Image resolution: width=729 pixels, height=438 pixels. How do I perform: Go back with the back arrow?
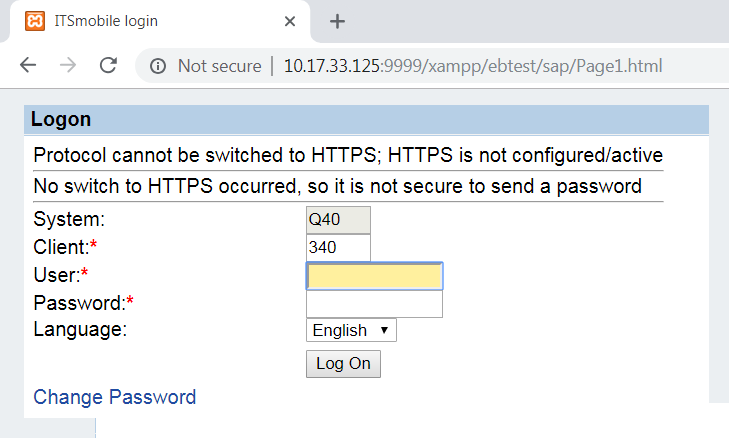click(28, 66)
